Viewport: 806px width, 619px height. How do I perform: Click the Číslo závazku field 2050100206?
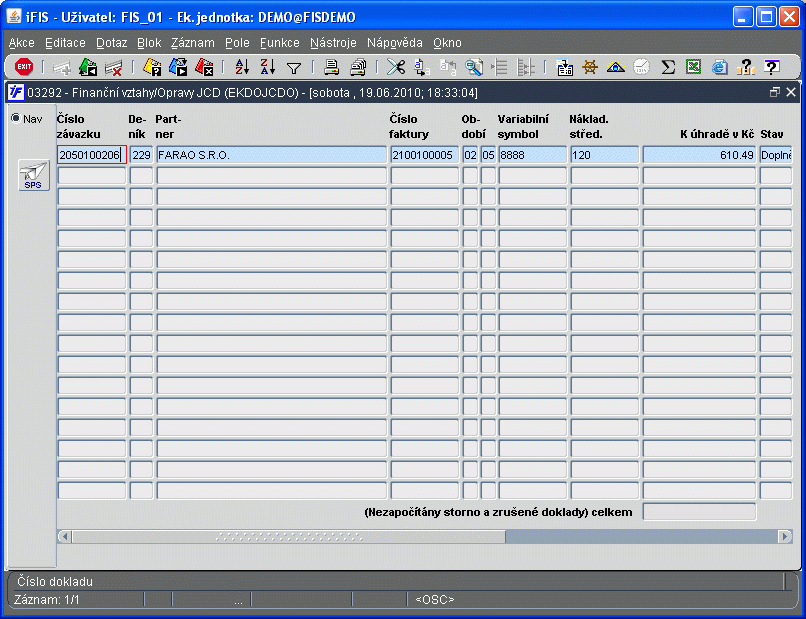[x=92, y=155]
